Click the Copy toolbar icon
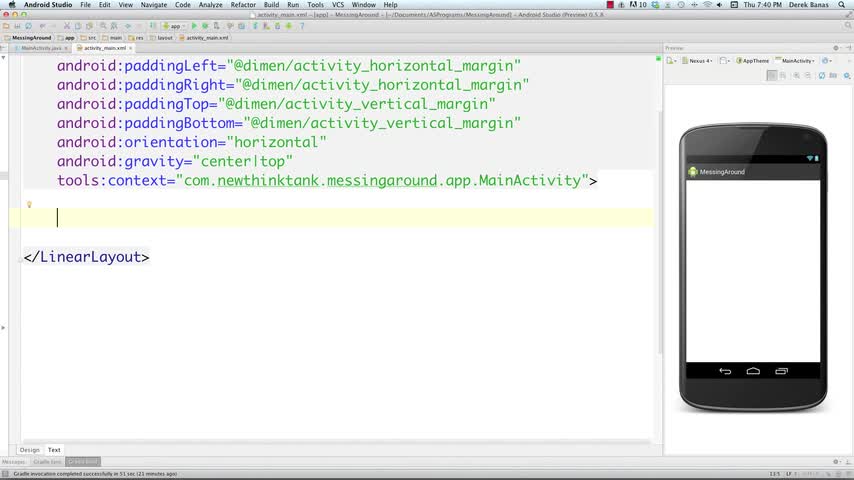 (78, 26)
